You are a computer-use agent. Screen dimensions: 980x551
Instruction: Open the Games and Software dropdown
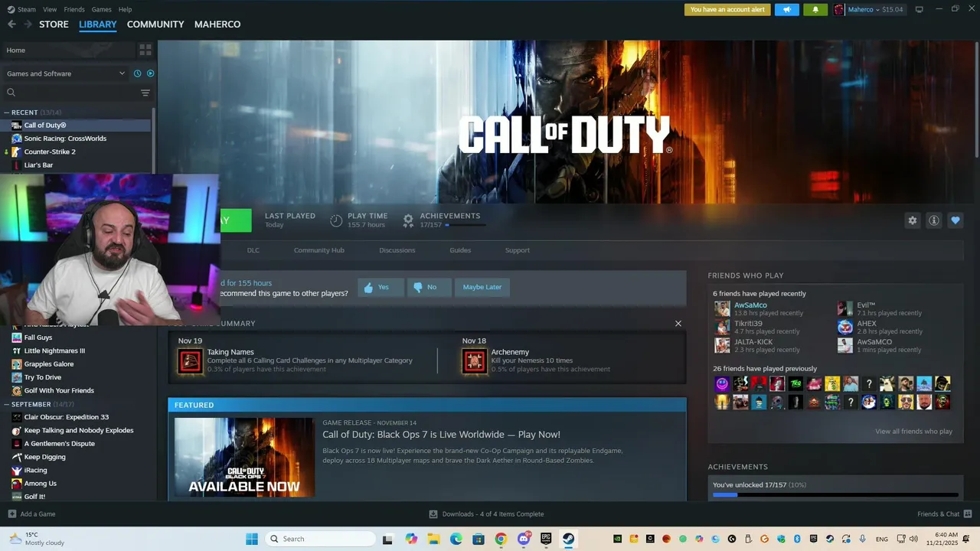tap(66, 73)
